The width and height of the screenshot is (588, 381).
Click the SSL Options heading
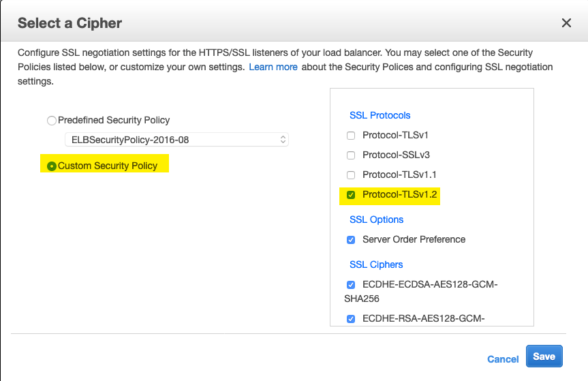tap(377, 219)
